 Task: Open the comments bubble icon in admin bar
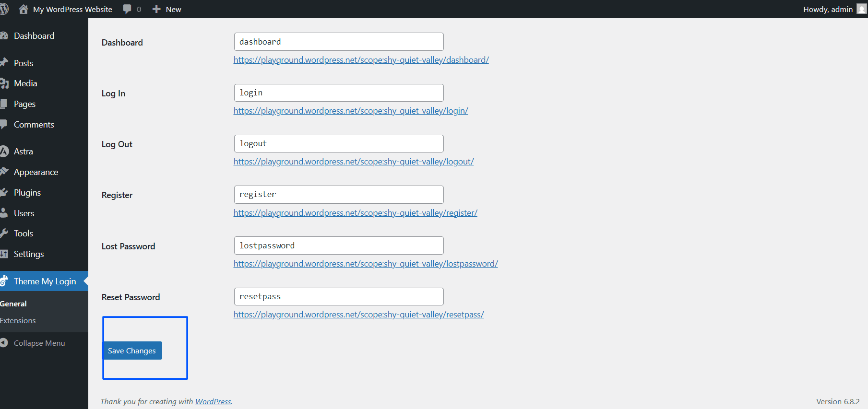click(127, 9)
